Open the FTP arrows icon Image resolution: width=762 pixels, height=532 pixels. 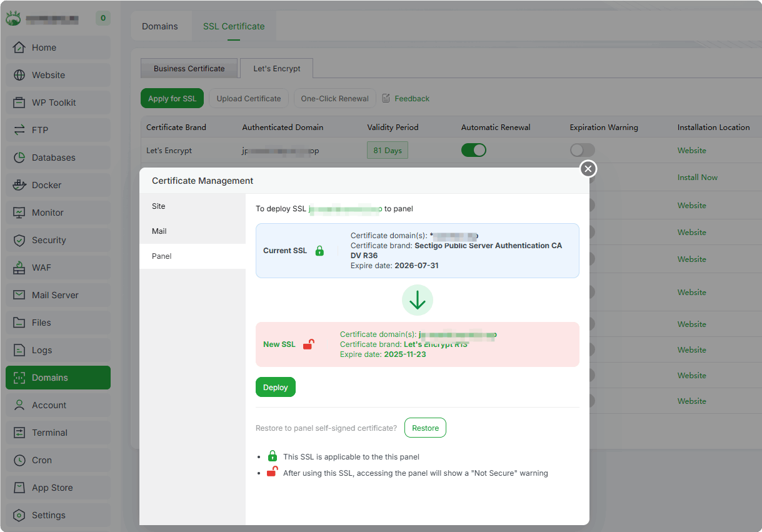[x=19, y=130]
